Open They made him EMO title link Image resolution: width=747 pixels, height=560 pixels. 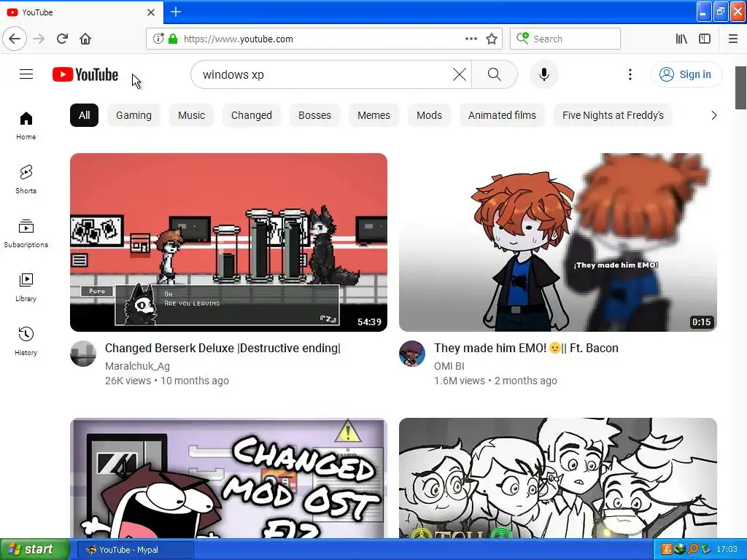coord(526,348)
